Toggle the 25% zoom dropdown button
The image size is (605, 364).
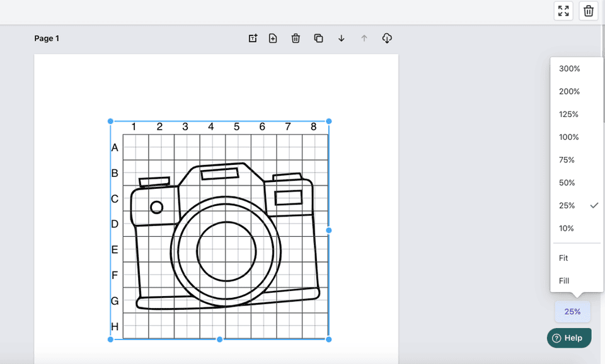click(x=572, y=312)
